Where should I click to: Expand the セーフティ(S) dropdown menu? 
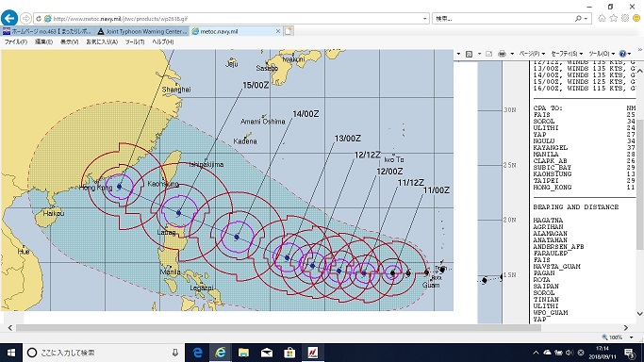coord(567,54)
